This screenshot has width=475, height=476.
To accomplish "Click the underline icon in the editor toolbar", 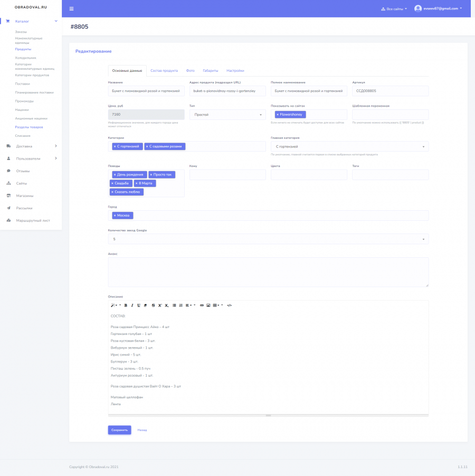I will [139, 305].
